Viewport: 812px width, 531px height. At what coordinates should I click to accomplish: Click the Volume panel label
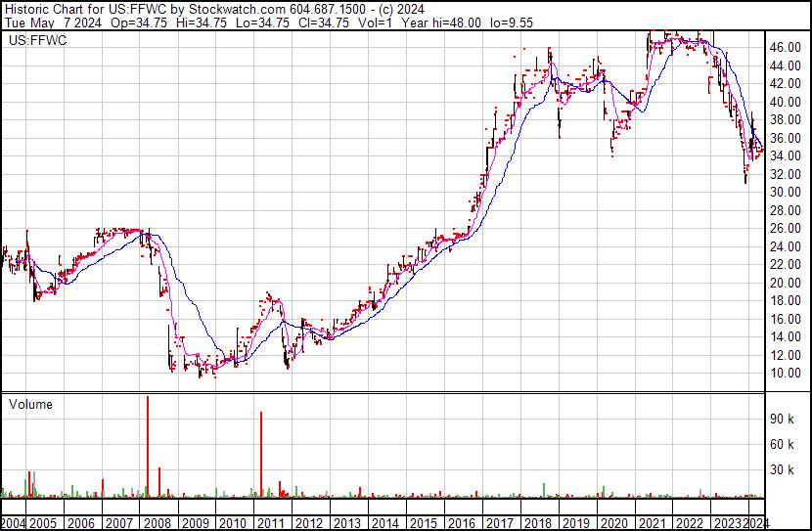click(29, 404)
